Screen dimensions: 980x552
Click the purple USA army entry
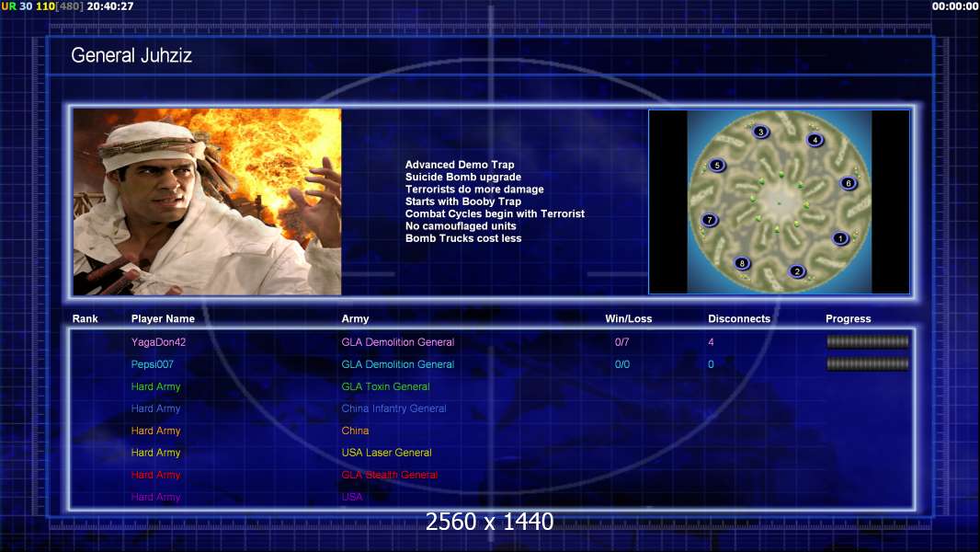[352, 497]
